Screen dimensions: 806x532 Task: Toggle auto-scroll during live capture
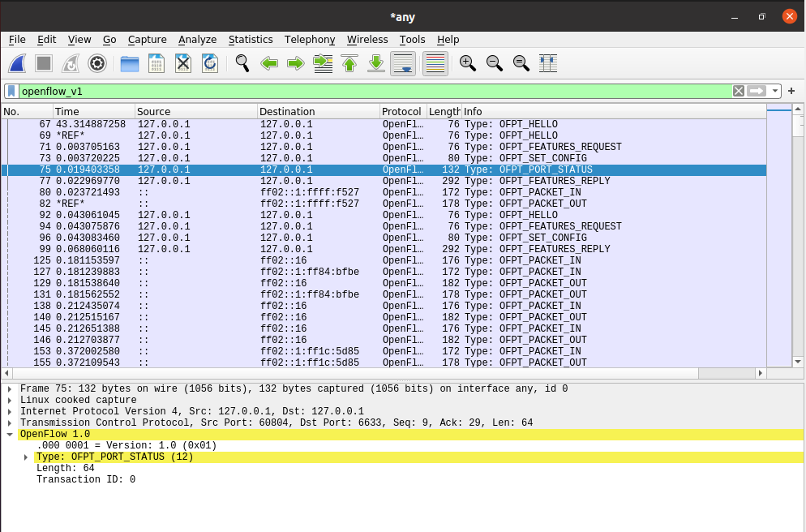[x=403, y=63]
